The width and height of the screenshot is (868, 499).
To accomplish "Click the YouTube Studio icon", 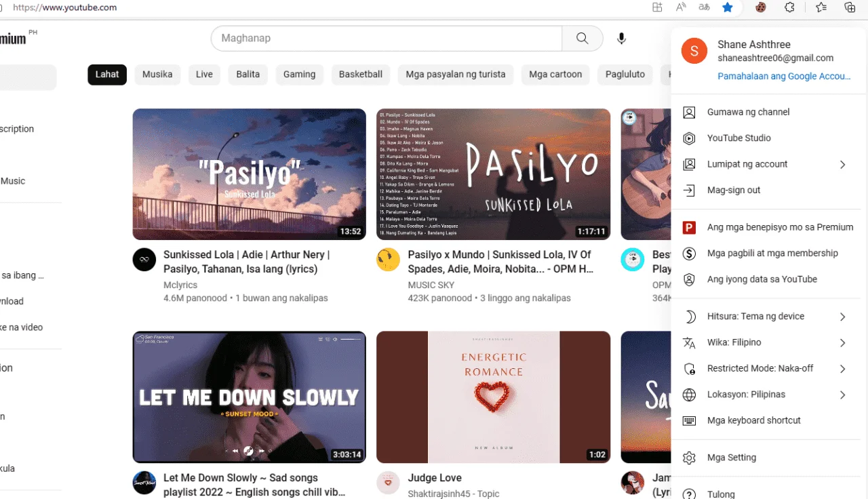I will pos(689,138).
